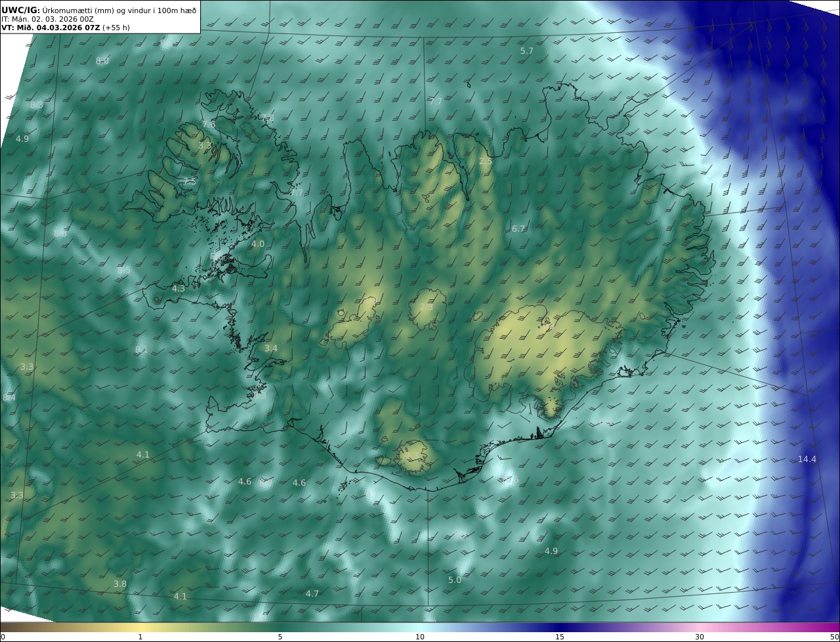Click the 5 tick label on the color scale

(280, 637)
